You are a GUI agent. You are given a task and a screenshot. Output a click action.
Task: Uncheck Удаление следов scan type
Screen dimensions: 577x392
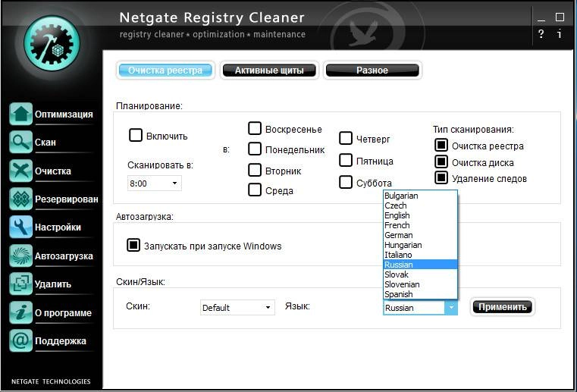click(x=441, y=177)
